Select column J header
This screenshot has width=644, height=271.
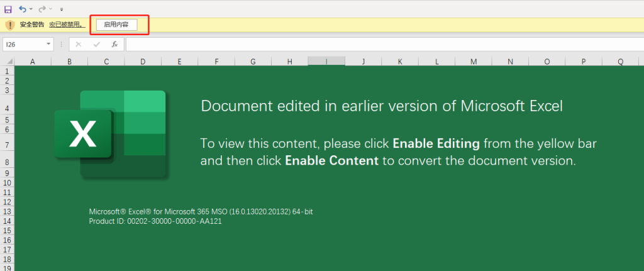[363, 62]
